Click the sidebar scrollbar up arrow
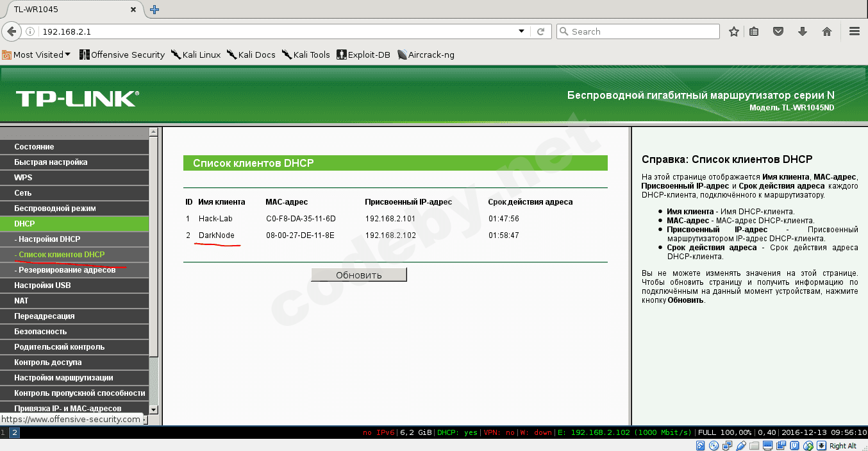Image resolution: width=868 pixels, height=451 pixels. (153, 132)
